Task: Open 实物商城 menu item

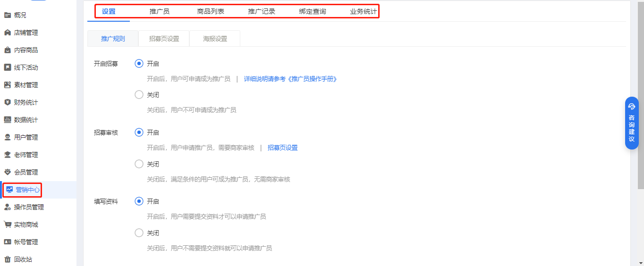Action: tap(38, 224)
